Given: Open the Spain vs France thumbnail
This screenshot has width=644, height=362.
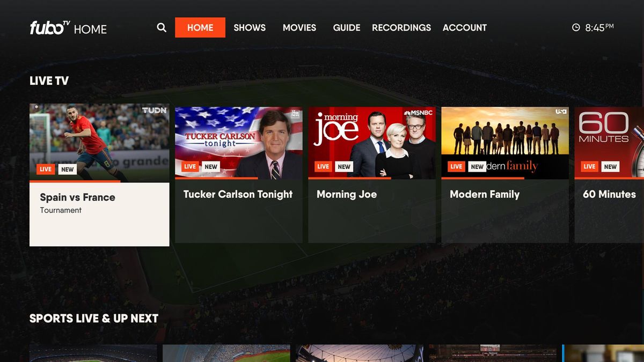Looking at the screenshot, I should 99,142.
